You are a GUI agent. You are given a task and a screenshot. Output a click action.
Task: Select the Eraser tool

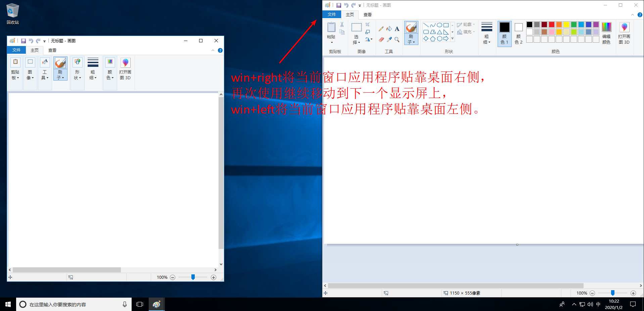point(381,40)
